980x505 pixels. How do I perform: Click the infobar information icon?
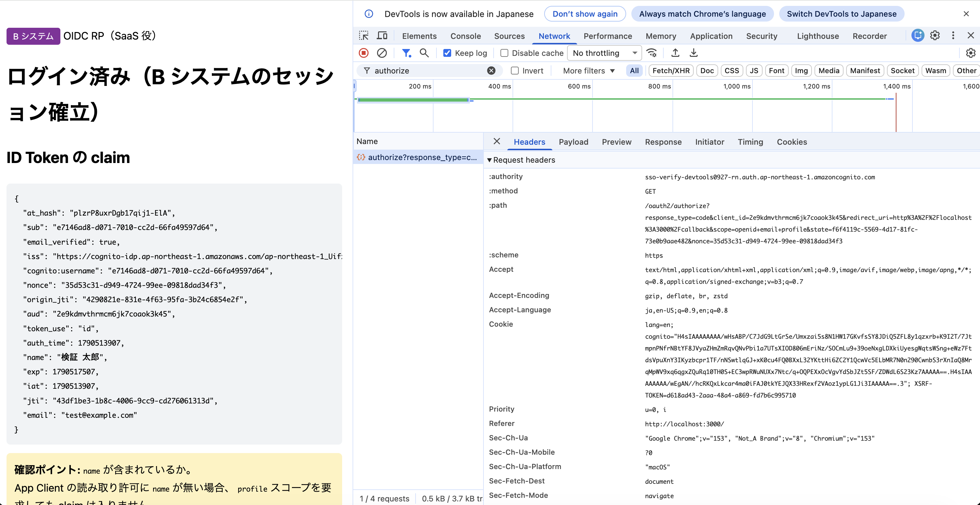tap(369, 14)
